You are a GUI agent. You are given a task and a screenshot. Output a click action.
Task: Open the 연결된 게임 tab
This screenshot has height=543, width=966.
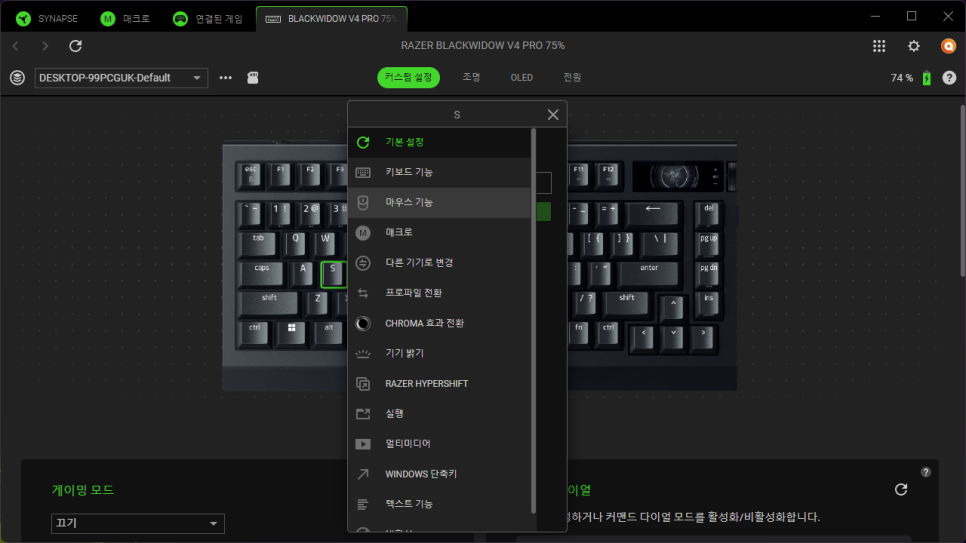pyautogui.click(x=208, y=18)
